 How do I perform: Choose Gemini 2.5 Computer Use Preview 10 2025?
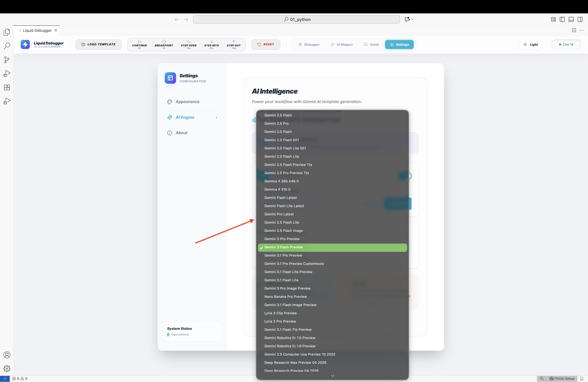point(332,354)
